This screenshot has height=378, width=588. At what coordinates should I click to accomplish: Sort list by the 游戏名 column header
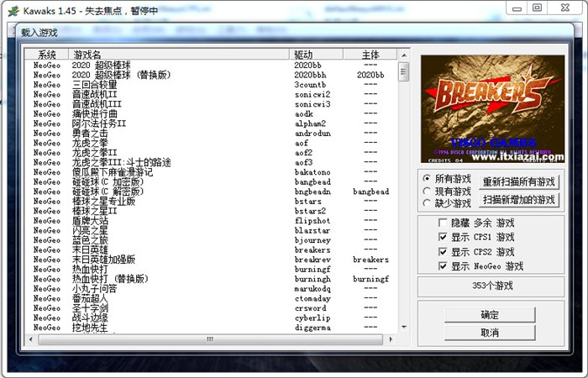tap(179, 55)
